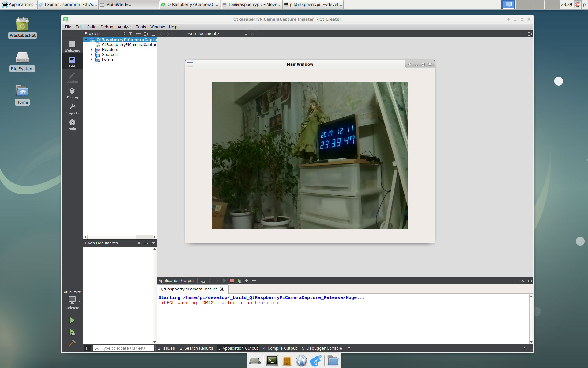The width and height of the screenshot is (588, 368).
Task: Show the Search Results pane
Action: tap(196, 348)
